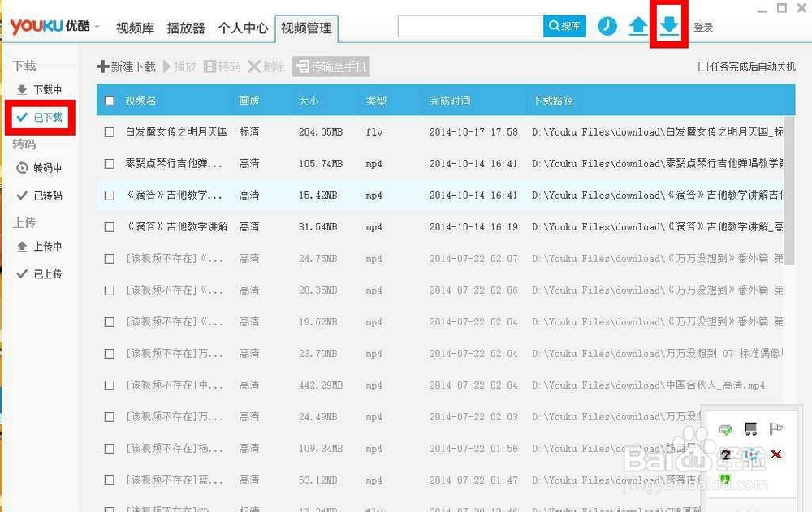Click the 转码 transcode toolbar icon

pyautogui.click(x=222, y=67)
